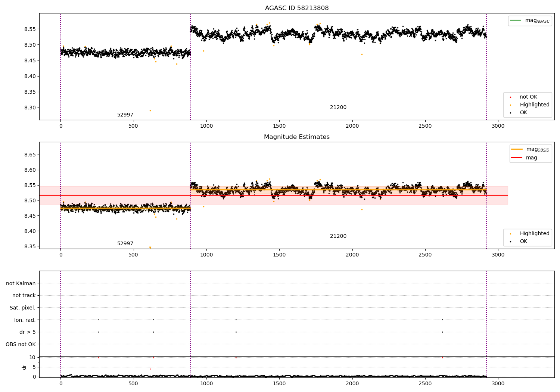Click 'Highlighted' legend entry in middle plot

point(530,233)
